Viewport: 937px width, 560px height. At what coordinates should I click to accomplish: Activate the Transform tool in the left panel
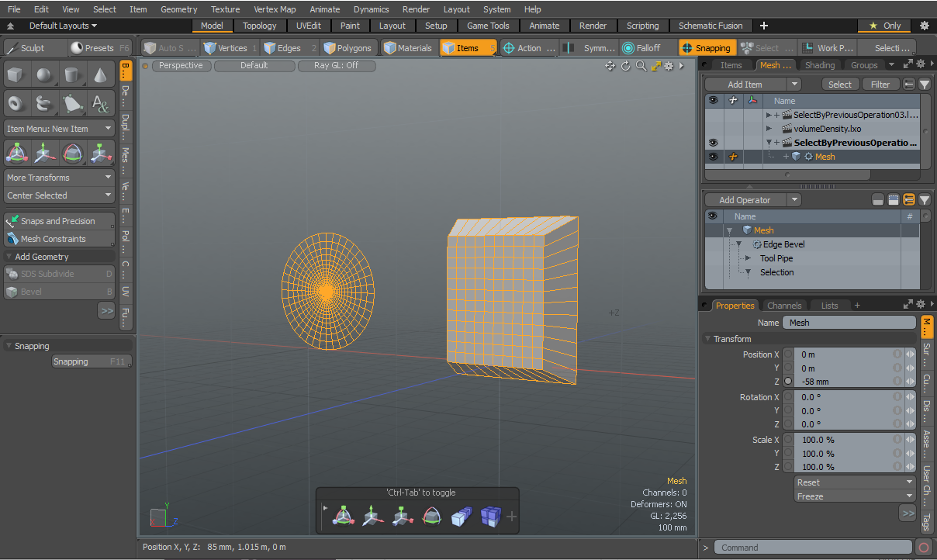[18, 153]
